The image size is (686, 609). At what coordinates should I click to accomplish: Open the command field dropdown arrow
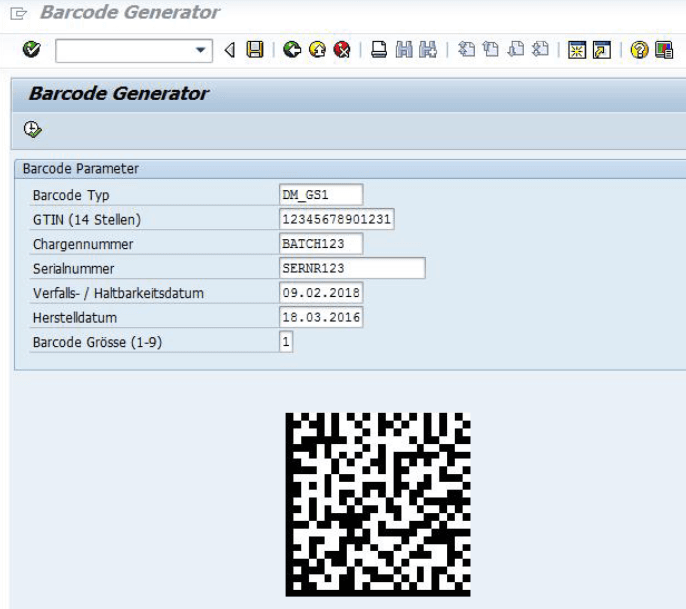tap(200, 50)
